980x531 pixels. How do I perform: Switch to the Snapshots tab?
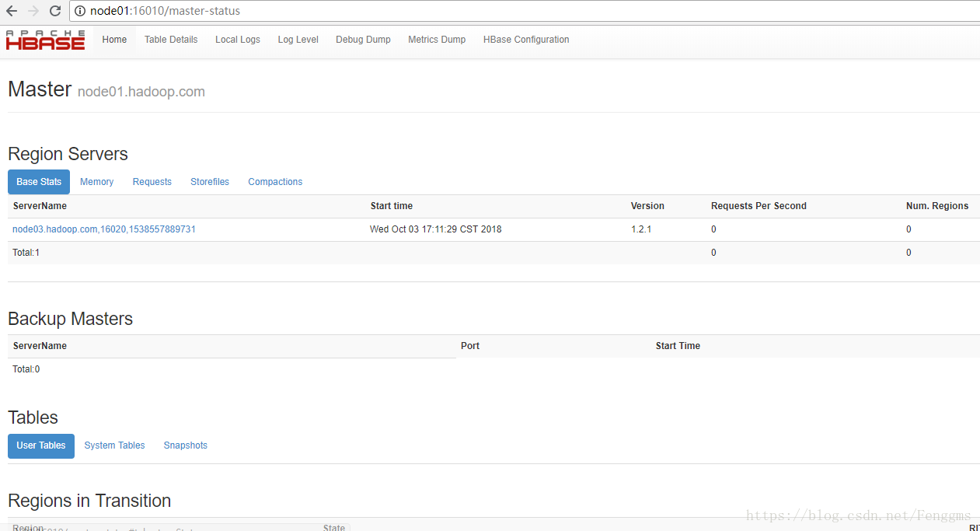[186, 445]
